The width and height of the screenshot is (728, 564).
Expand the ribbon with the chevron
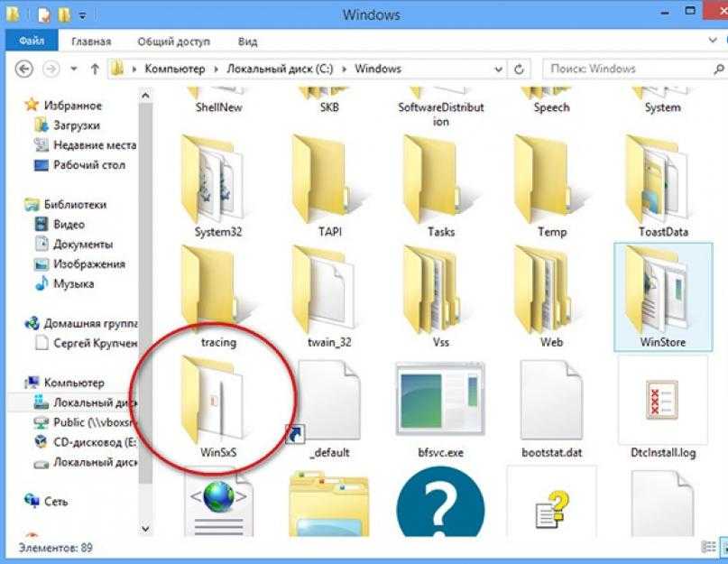tap(713, 41)
